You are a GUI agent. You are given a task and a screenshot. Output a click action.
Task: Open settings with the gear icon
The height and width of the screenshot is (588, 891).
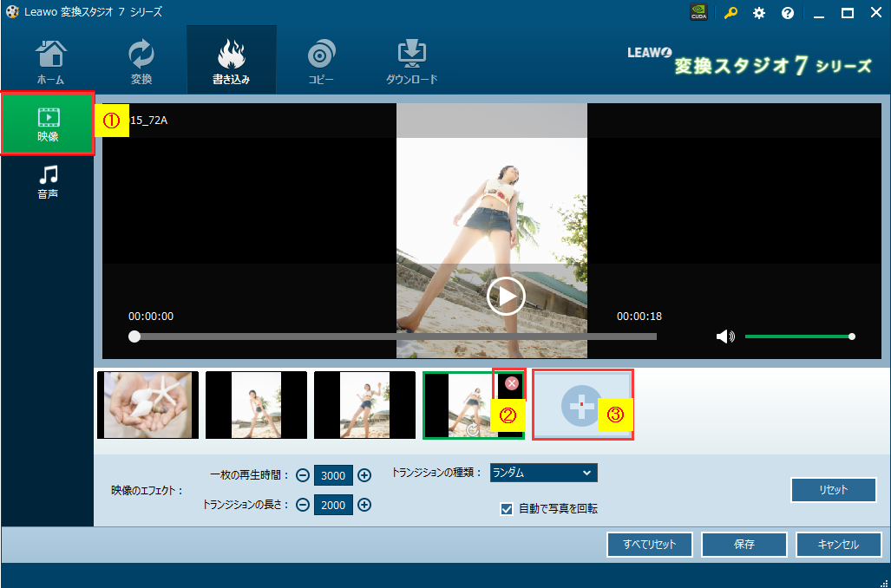pos(759,13)
